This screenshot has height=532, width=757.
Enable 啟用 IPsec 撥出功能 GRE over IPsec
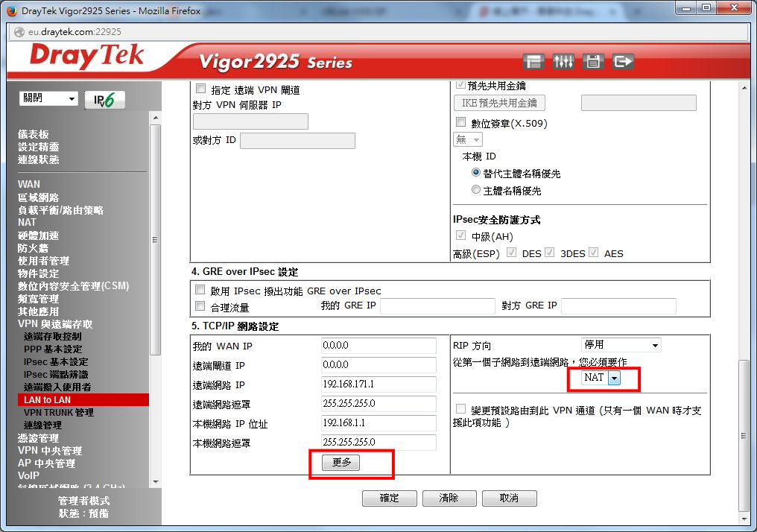point(200,291)
